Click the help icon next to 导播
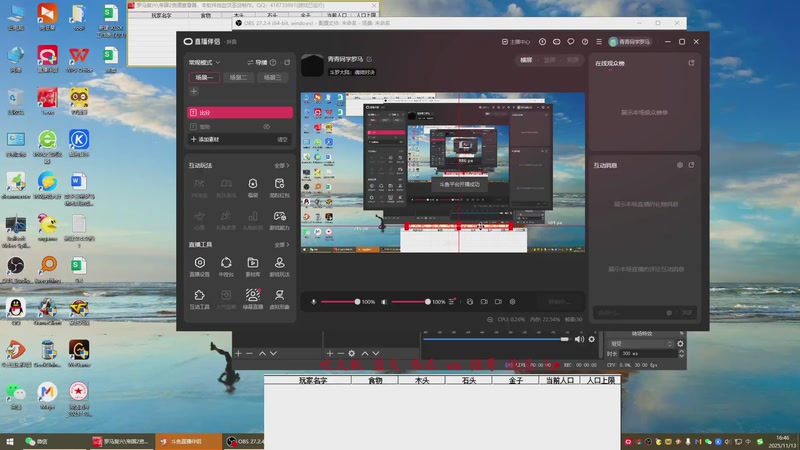The width and height of the screenshot is (800, 450). tap(273, 62)
